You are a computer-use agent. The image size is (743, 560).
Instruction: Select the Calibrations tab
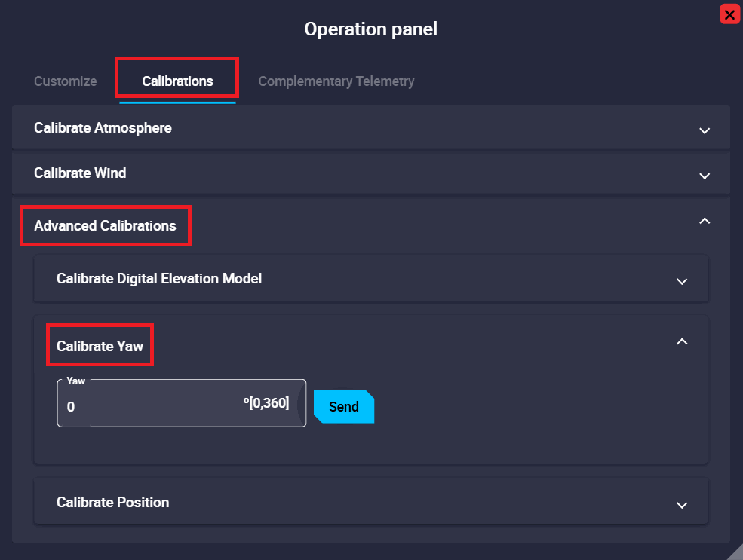click(x=177, y=81)
